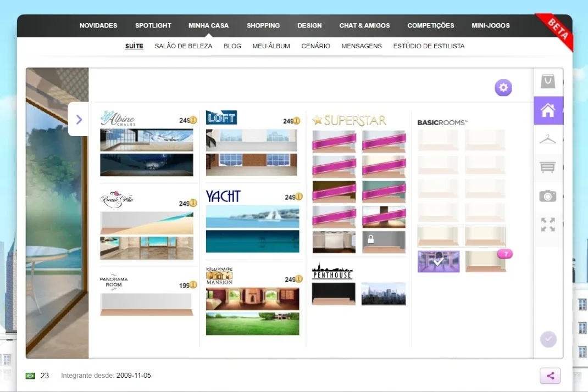Select the Beach Villa sandy beach thumbnail
The height and width of the screenshot is (392, 588).
coord(147,223)
